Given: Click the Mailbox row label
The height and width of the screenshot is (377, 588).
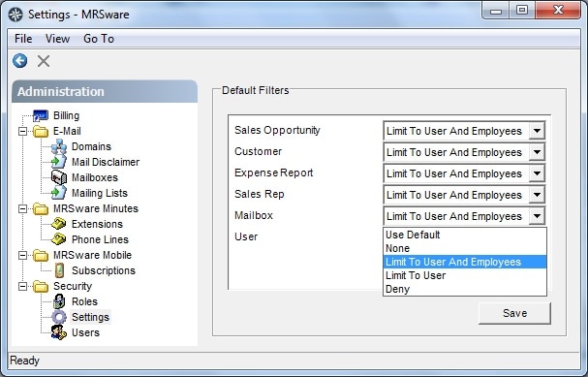Looking at the screenshot, I should pos(254,216).
